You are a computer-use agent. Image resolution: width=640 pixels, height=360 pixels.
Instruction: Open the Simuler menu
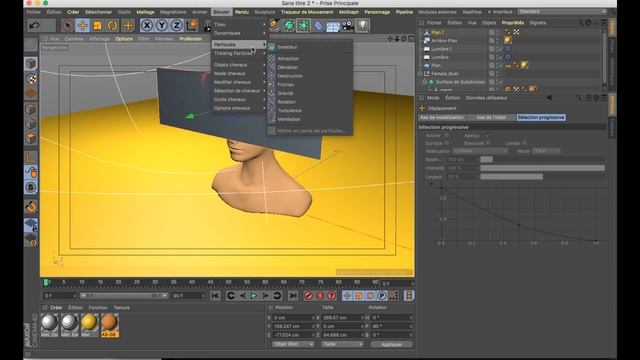[222, 12]
